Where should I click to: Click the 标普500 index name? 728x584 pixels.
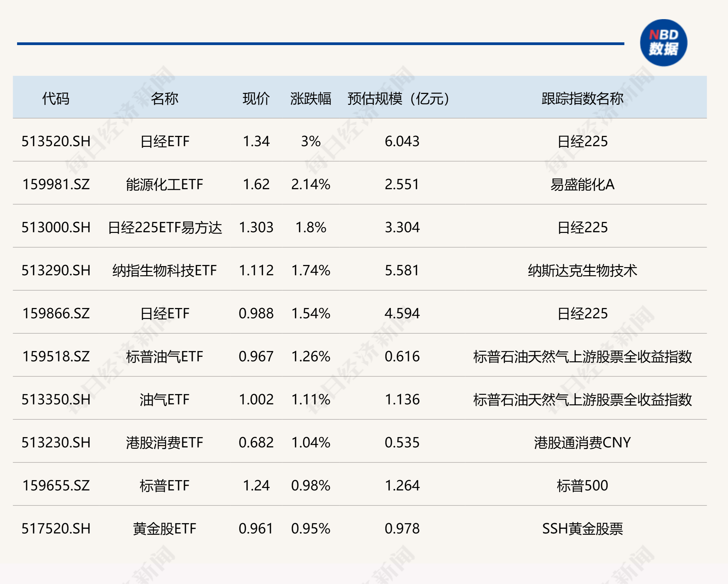[582, 486]
